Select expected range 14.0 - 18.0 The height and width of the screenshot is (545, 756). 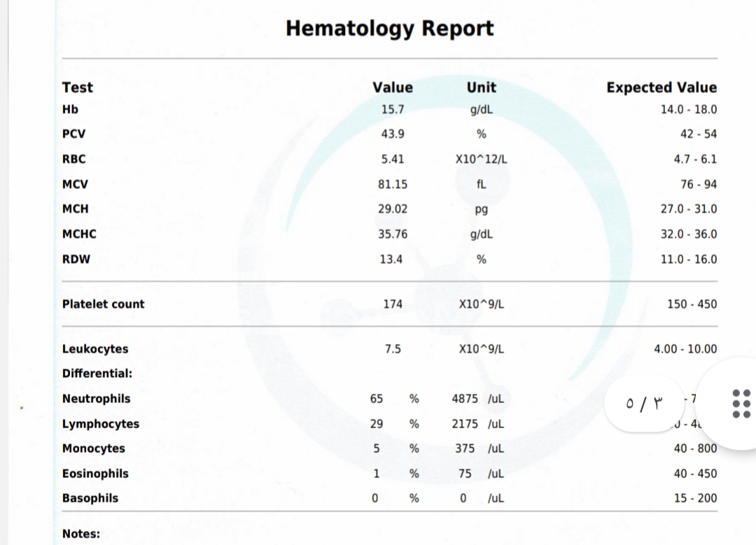click(x=689, y=109)
